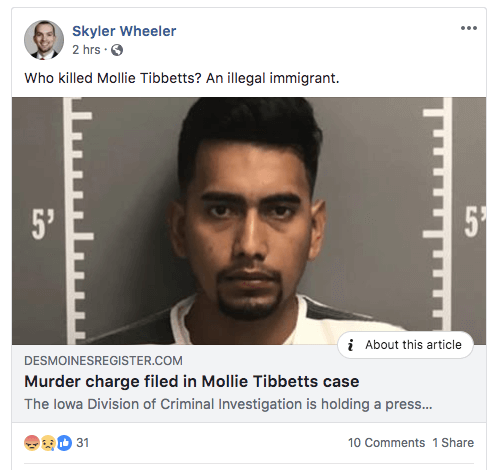Open the 1 Share link

[x=453, y=443]
